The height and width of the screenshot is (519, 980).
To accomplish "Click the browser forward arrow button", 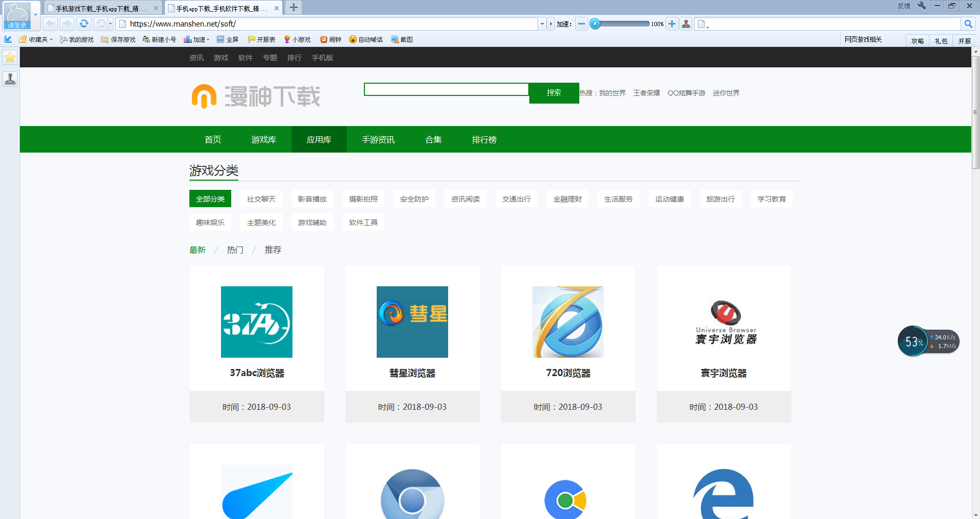I will [67, 23].
